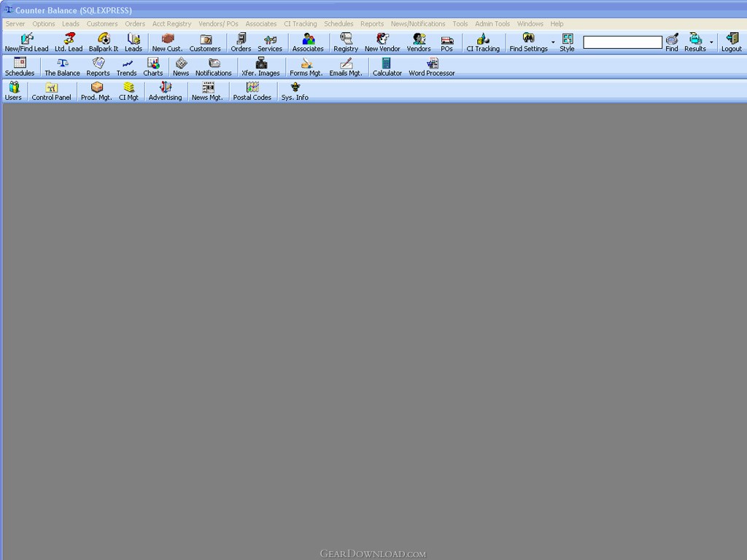Open the Windows menu
Screen dimensions: 747x560
coord(530,24)
